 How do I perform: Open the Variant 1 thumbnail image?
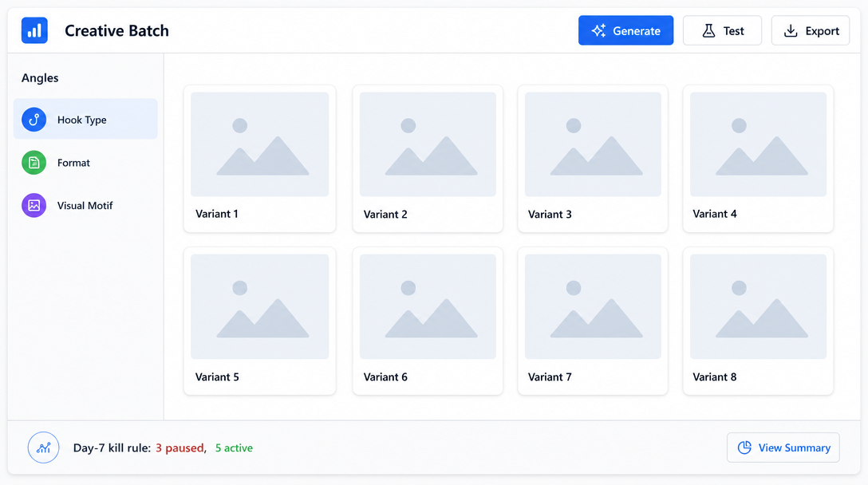[x=259, y=144]
